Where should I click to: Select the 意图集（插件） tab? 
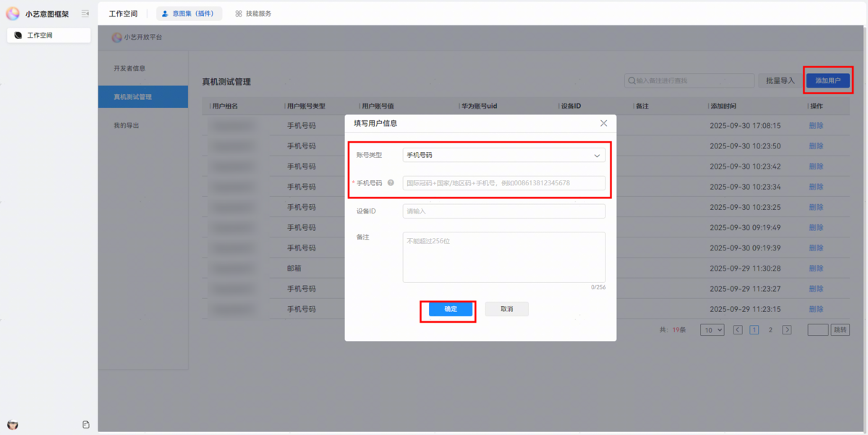(189, 13)
